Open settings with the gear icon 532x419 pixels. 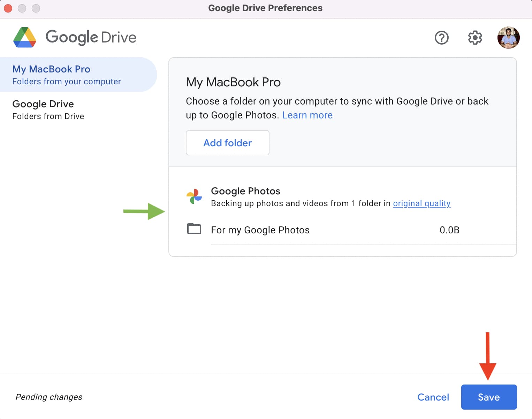coord(475,38)
